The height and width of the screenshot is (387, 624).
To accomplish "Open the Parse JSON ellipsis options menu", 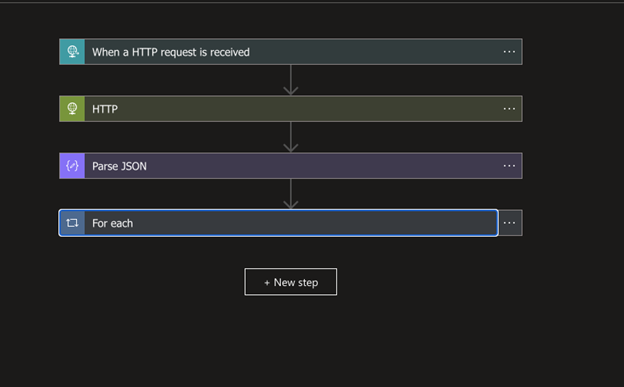I will pos(509,166).
